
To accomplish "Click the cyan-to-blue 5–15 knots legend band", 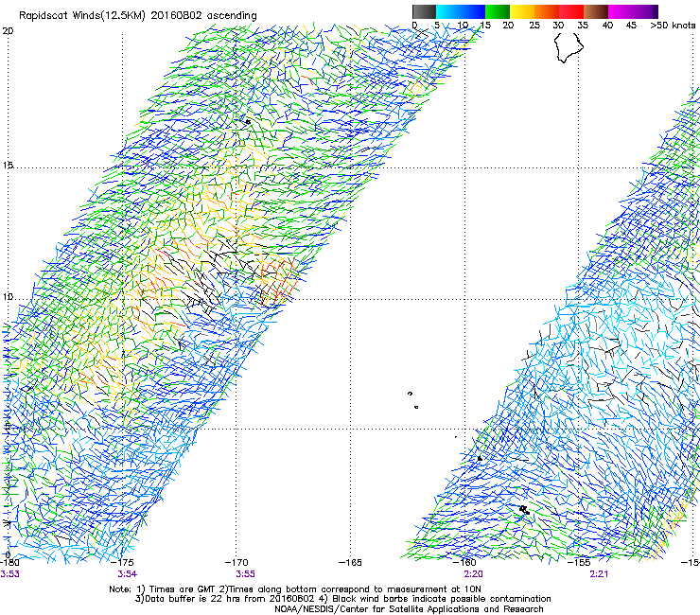I will (461, 11).
